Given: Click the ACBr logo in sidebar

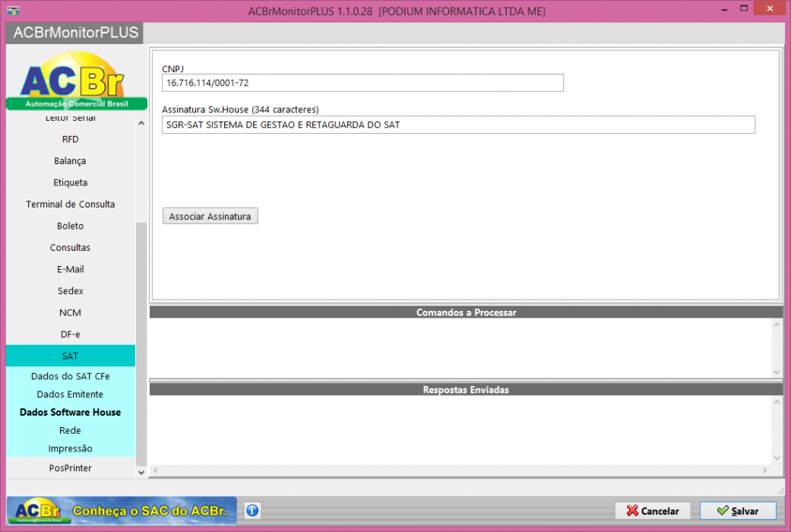Looking at the screenshot, I should point(76,81).
